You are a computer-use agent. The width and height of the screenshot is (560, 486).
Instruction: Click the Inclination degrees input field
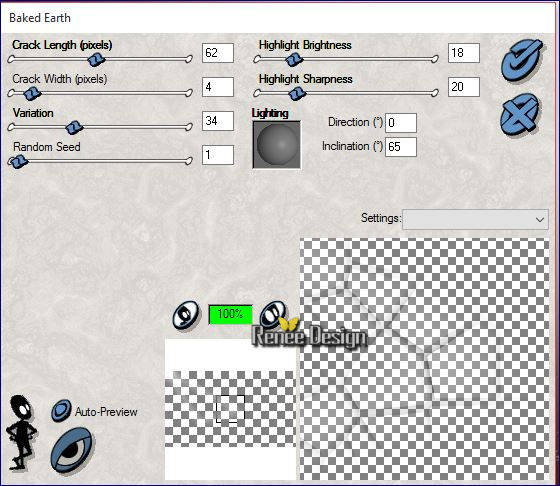pyautogui.click(x=401, y=147)
